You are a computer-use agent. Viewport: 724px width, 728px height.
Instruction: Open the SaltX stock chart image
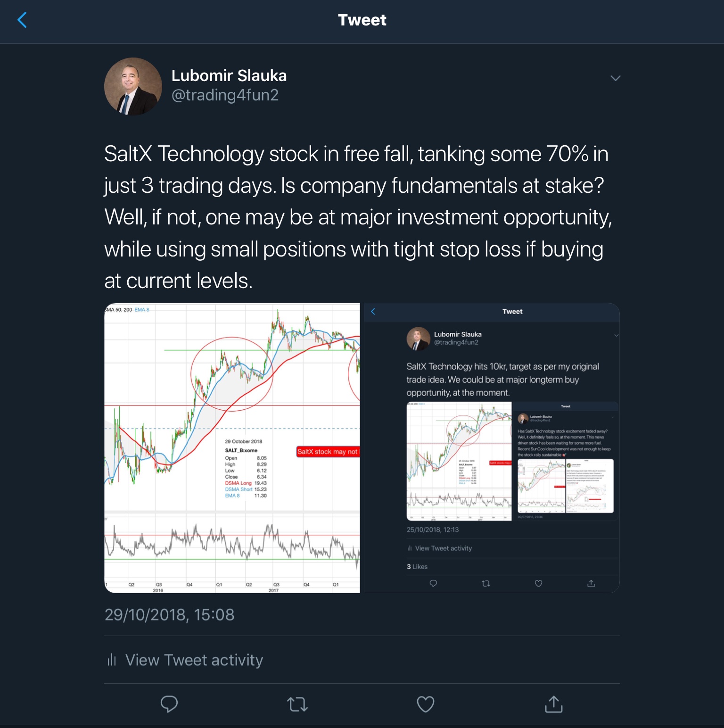(232, 448)
